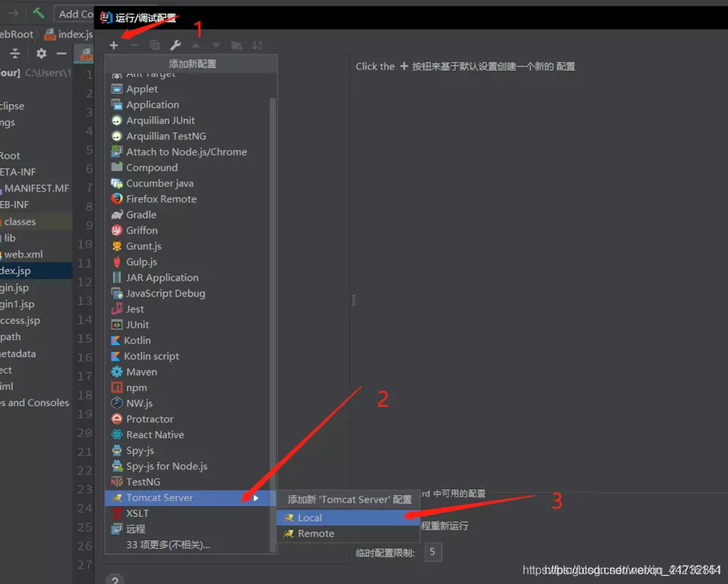Click the Copy Configuration icon
This screenshot has height=584, width=728.
154,45
